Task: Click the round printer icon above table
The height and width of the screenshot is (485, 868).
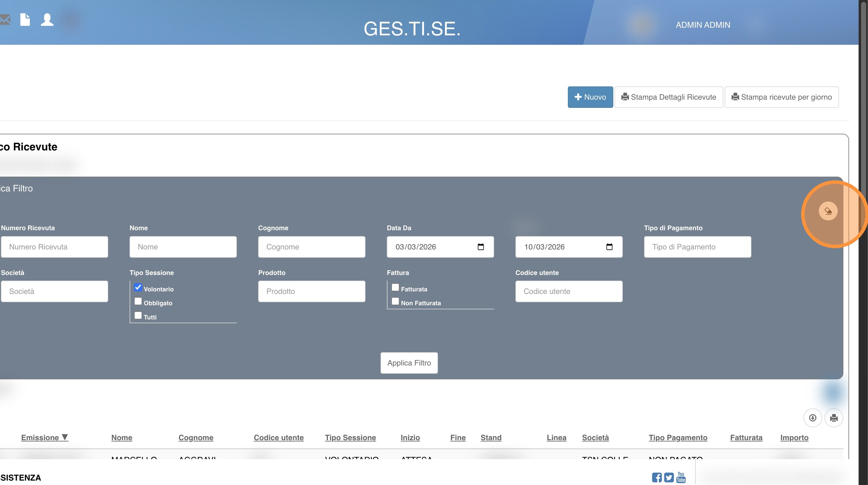Action: tap(834, 418)
